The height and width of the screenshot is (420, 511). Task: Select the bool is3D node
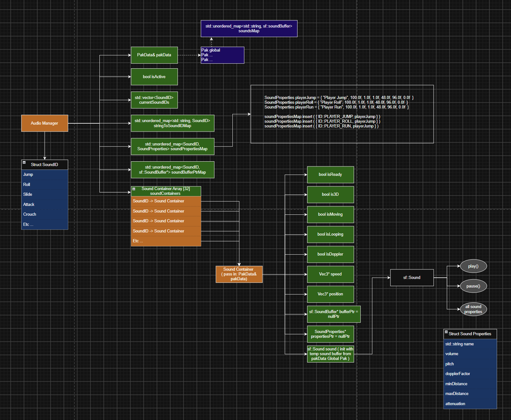point(331,195)
